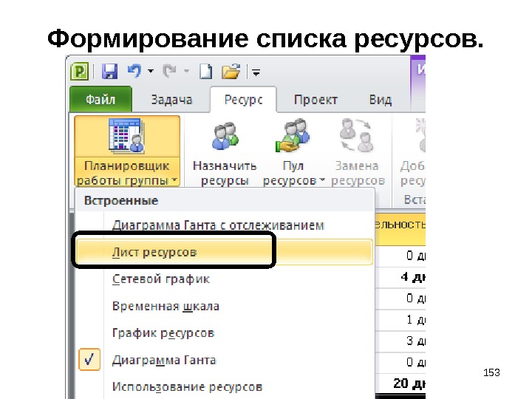This screenshot has width=532, height=399.
Task: Click the duration cell showing 1 дн
Action: pos(400,320)
